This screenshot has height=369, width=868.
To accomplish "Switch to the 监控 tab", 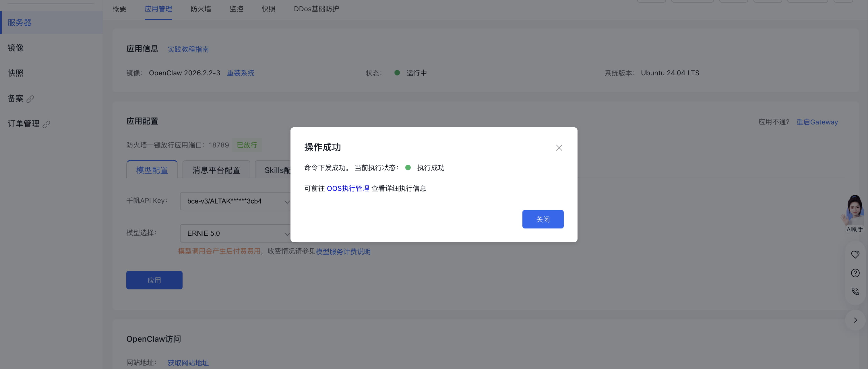I will point(236,9).
